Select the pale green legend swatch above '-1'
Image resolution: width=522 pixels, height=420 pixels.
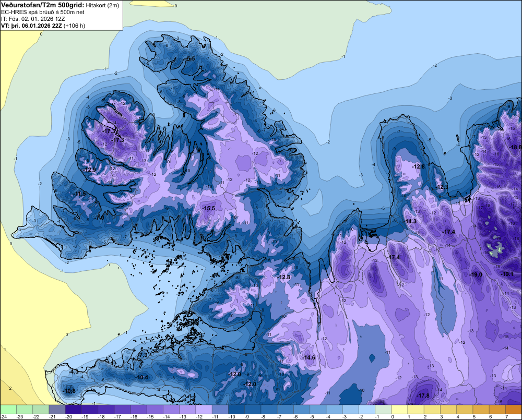point(383,409)
